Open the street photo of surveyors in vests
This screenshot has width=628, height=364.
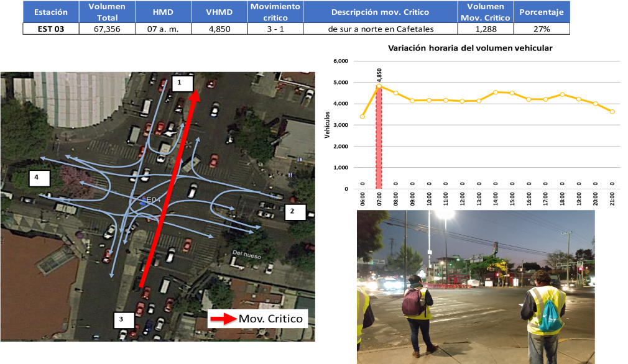(476, 286)
